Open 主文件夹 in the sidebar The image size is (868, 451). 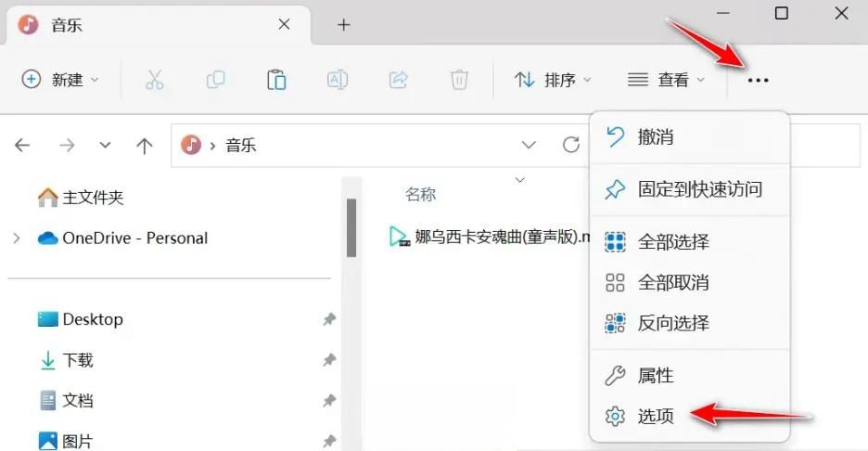point(81,198)
